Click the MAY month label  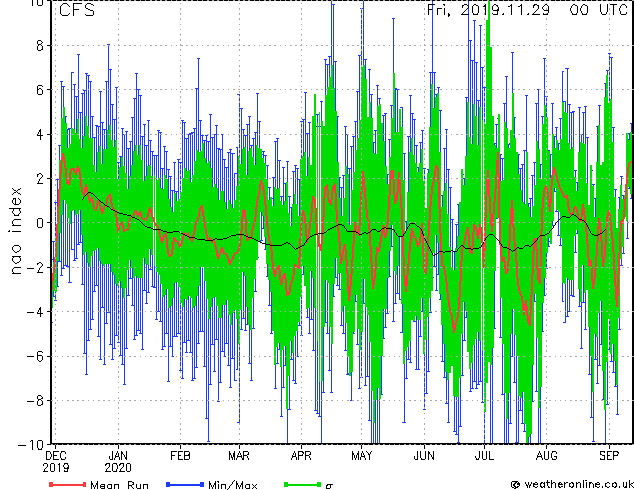tap(361, 456)
